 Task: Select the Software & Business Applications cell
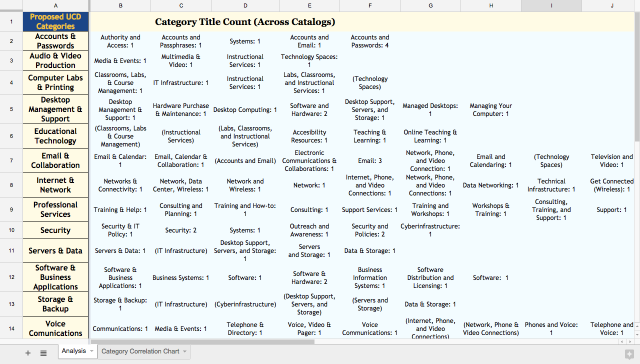pos(55,277)
